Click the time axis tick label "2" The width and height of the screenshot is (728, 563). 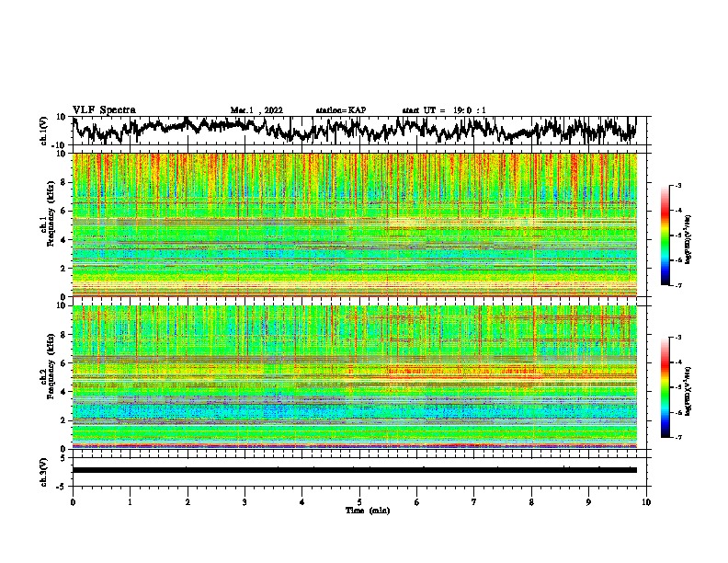(x=188, y=502)
